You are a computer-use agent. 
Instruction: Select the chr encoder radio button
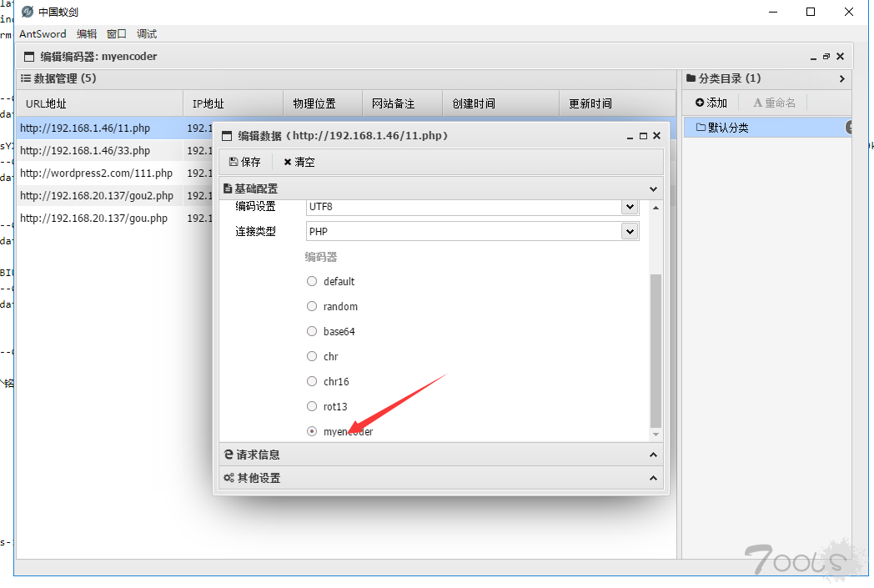312,357
